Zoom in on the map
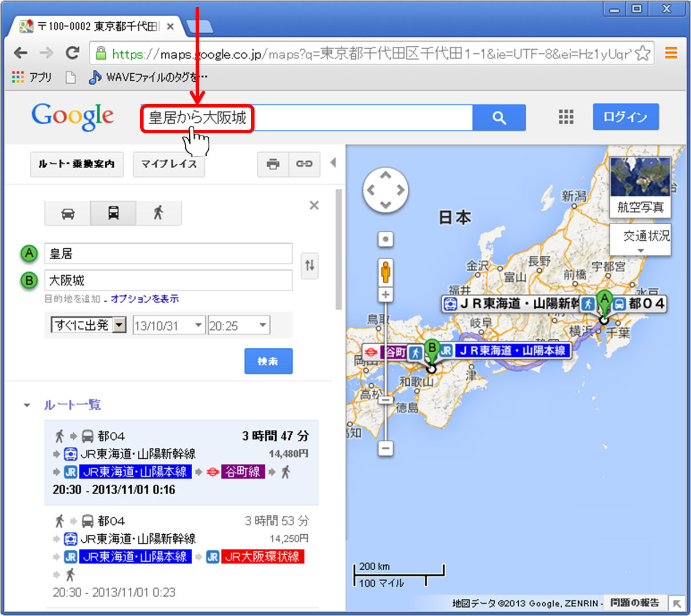This screenshot has height=616, width=691. 386,295
